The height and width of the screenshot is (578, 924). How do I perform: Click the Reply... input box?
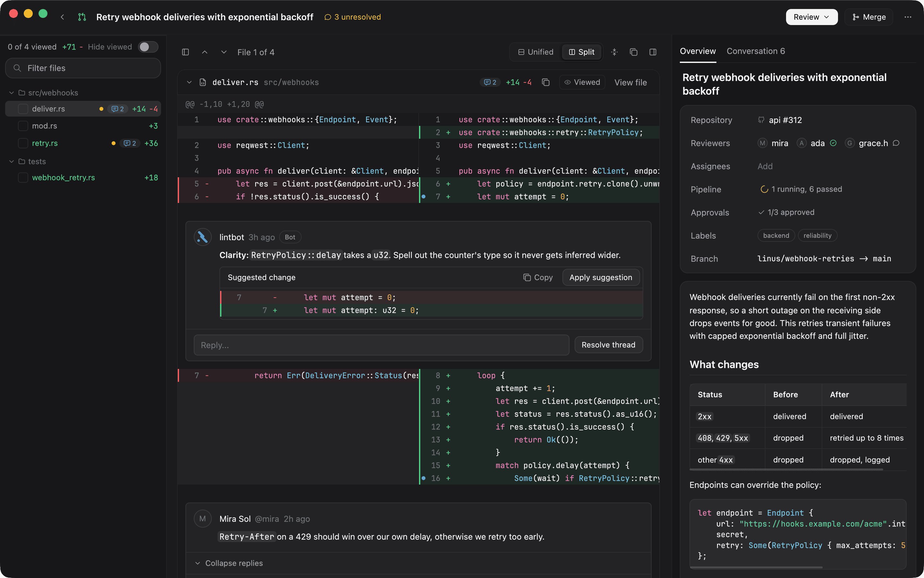(381, 345)
